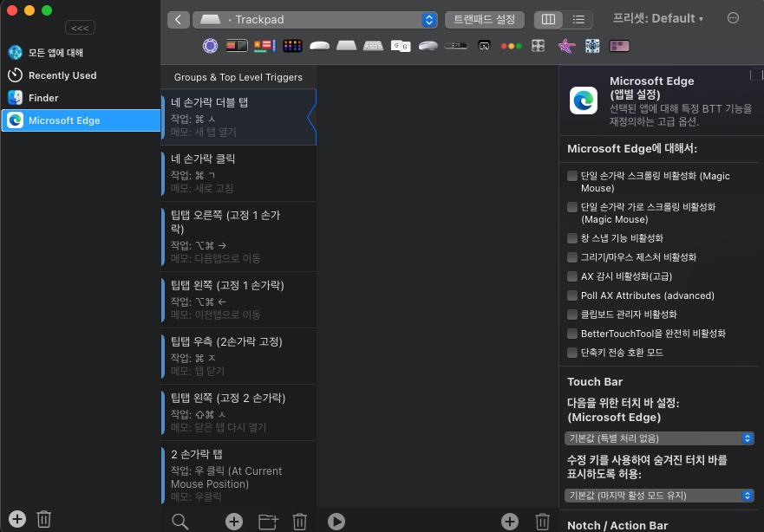This screenshot has height=532, width=764.
Task: Select the Magic Mouse trigger icon
Action: [319, 46]
